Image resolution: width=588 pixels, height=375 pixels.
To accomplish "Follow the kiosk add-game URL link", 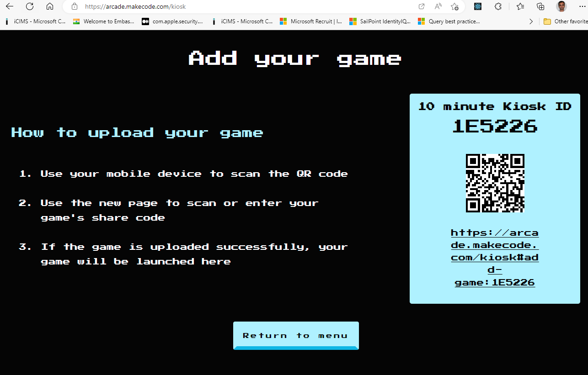I will [495, 258].
